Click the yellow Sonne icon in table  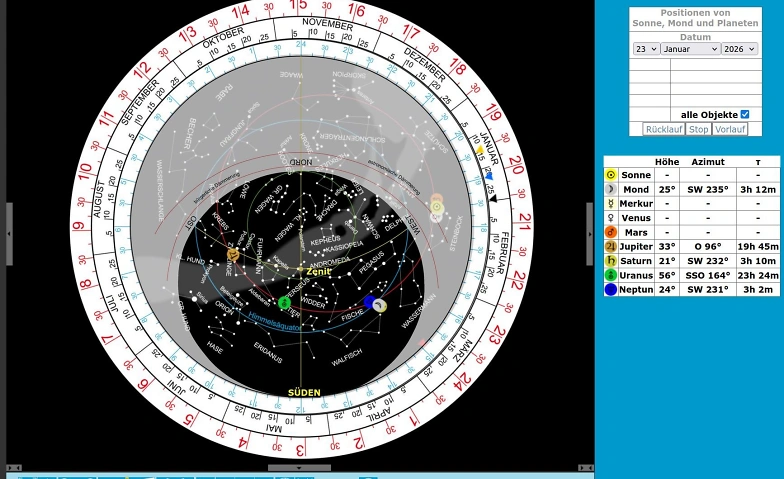(610, 175)
